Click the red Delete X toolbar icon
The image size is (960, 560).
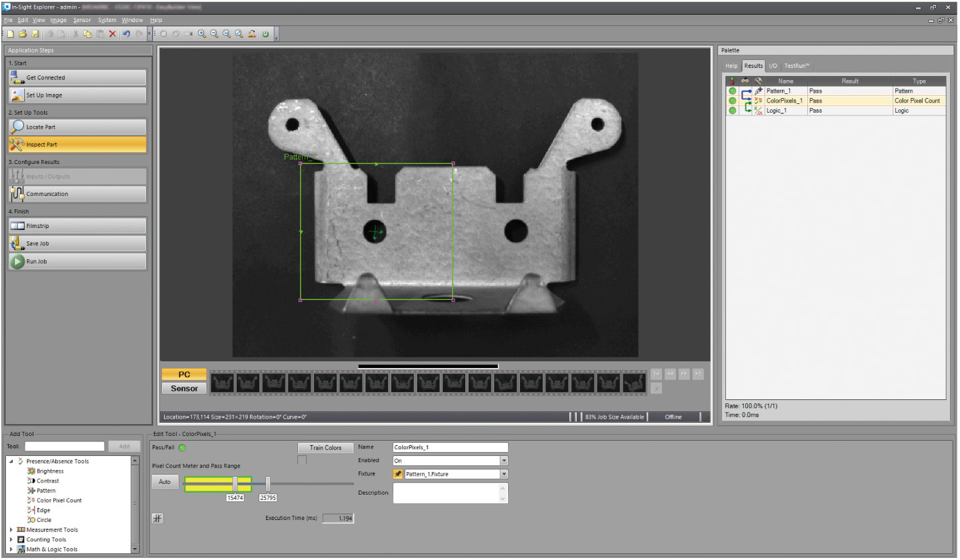[x=112, y=33]
